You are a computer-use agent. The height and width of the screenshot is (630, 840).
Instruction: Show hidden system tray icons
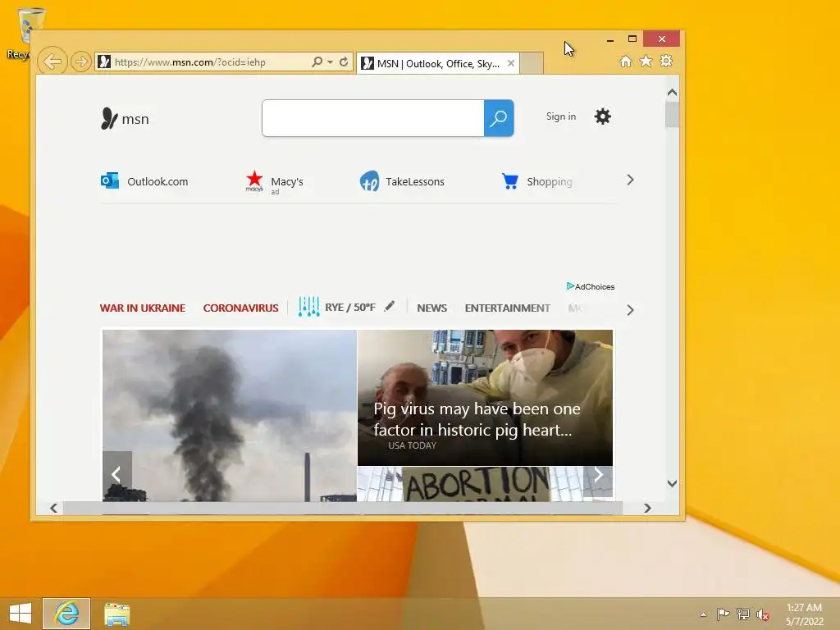[703, 614]
